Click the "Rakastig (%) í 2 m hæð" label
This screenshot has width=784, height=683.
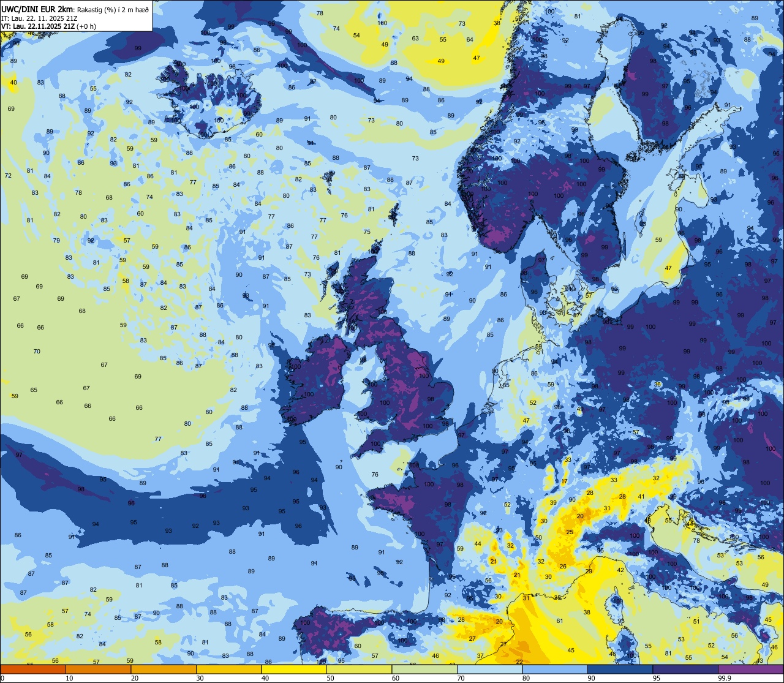point(113,9)
